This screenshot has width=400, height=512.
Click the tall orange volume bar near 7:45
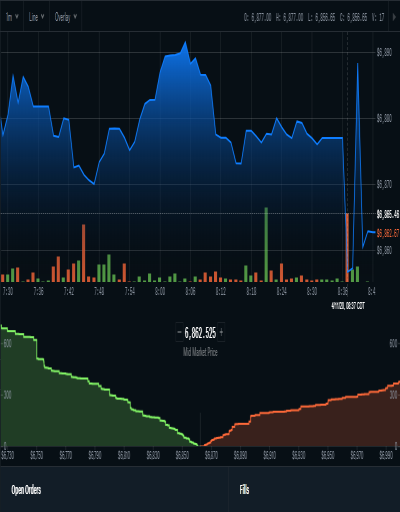[84, 253]
